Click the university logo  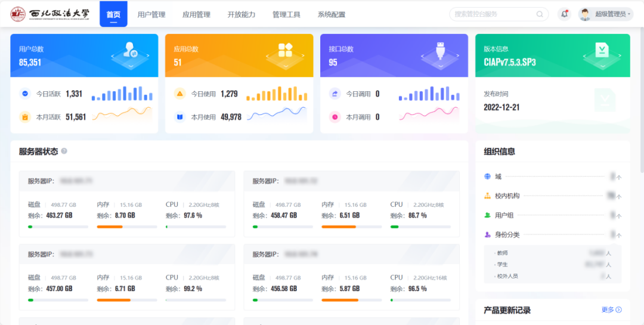coord(51,14)
